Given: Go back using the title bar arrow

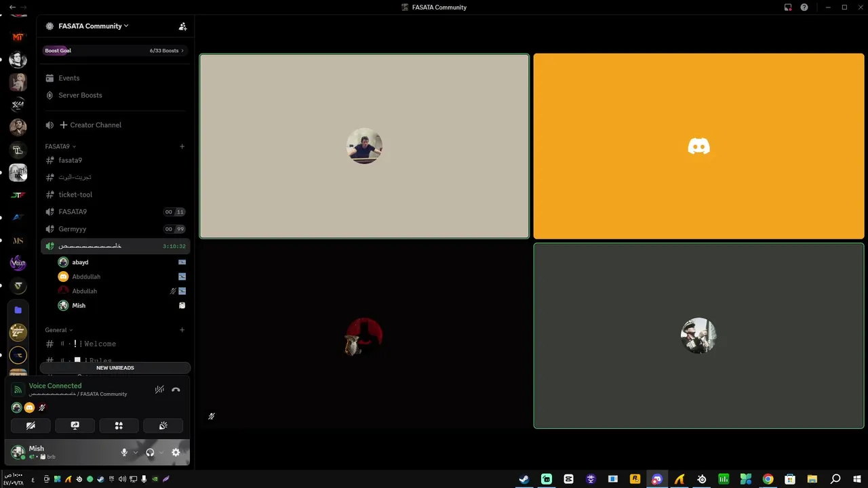Looking at the screenshot, I should [12, 7].
